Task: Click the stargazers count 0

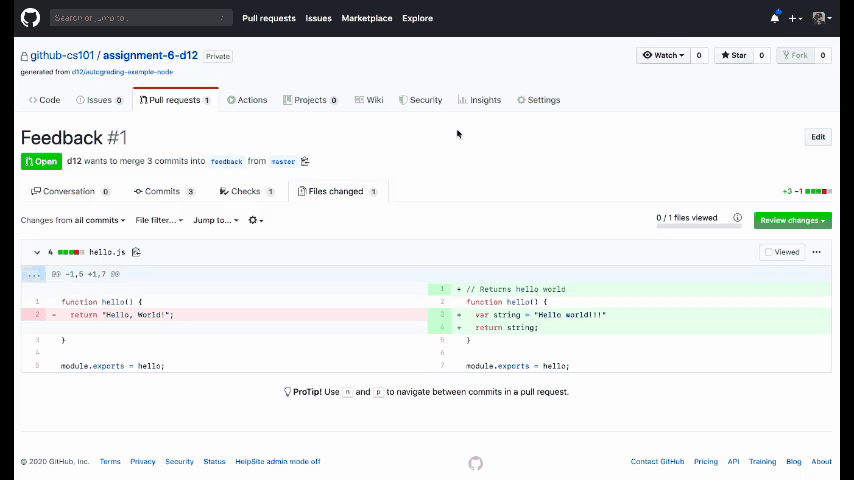Action: (x=761, y=55)
